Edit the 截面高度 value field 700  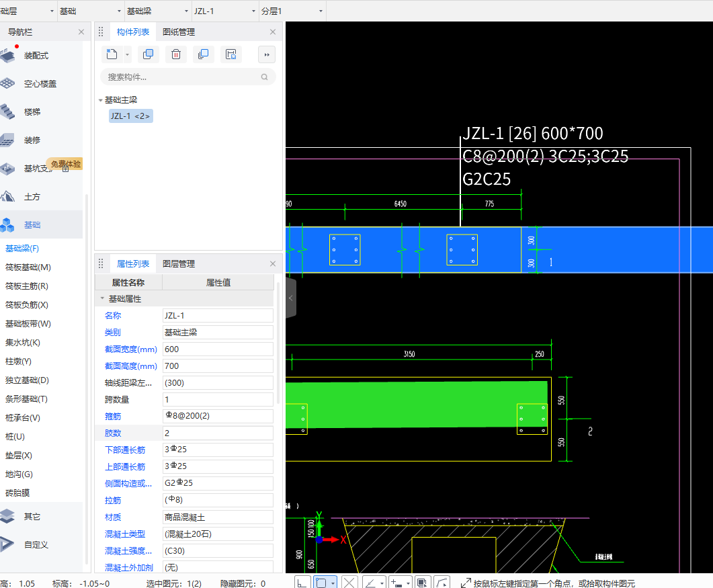(218, 366)
